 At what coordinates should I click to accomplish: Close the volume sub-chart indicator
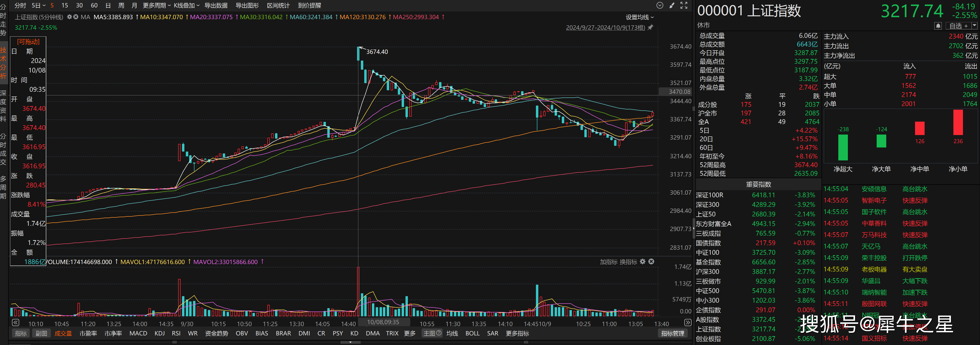pos(651,261)
